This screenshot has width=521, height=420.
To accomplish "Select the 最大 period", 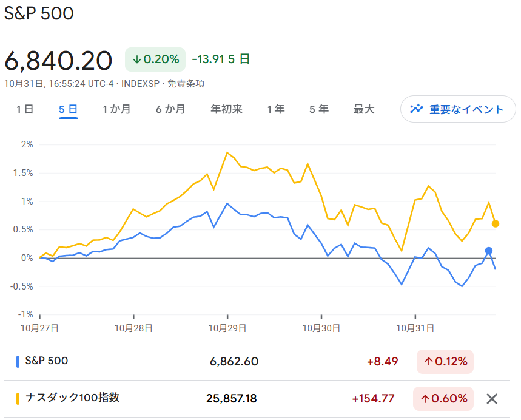I will click(x=363, y=109).
